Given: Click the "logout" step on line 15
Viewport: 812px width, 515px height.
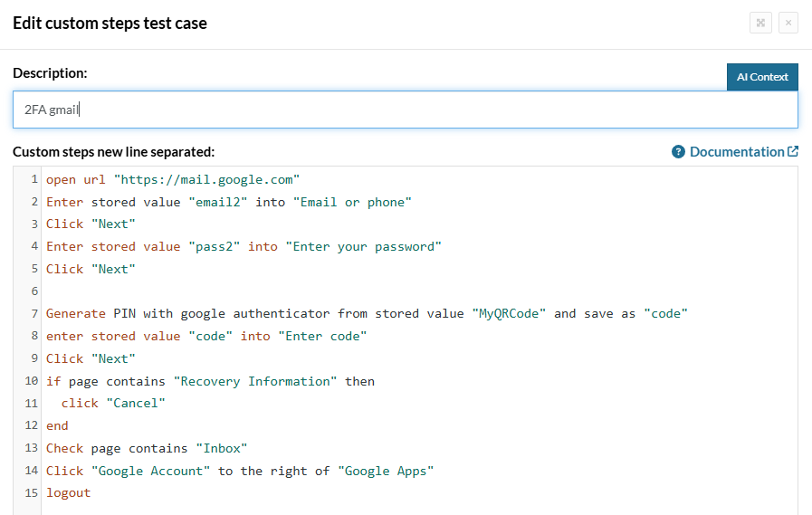Looking at the screenshot, I should 69,493.
